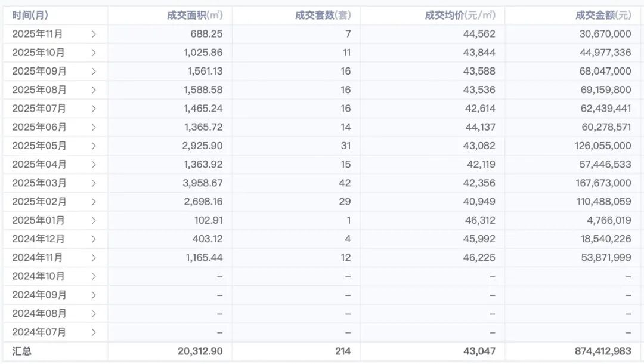
Task: Expand the 2025年09月 row arrow
Action: [x=94, y=71]
